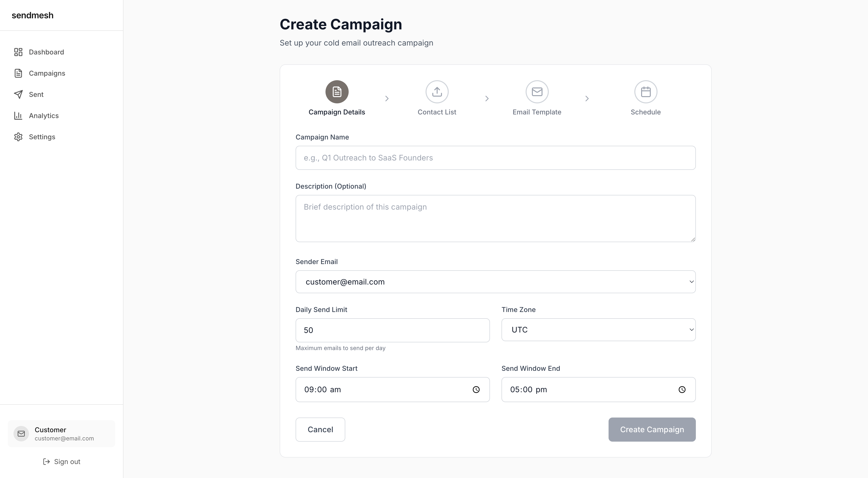This screenshot has width=868, height=478.
Task: Open the Time Zone dropdown
Action: pos(598,330)
